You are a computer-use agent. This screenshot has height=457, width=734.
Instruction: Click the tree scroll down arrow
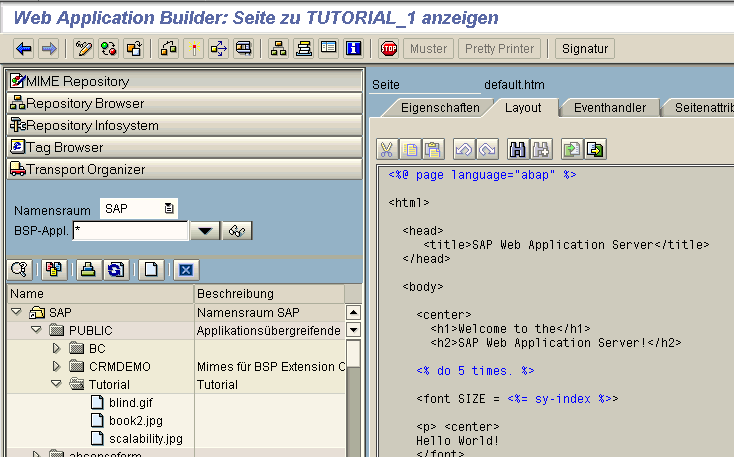click(x=353, y=330)
